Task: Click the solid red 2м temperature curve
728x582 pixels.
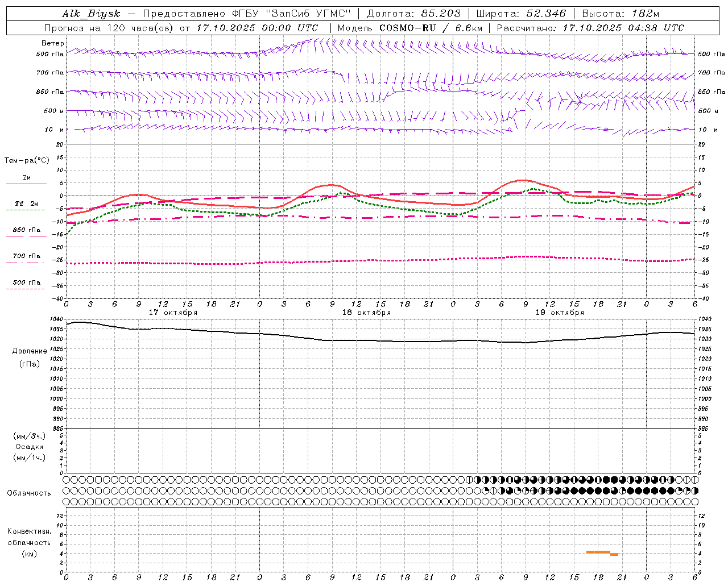Action: pos(381,198)
